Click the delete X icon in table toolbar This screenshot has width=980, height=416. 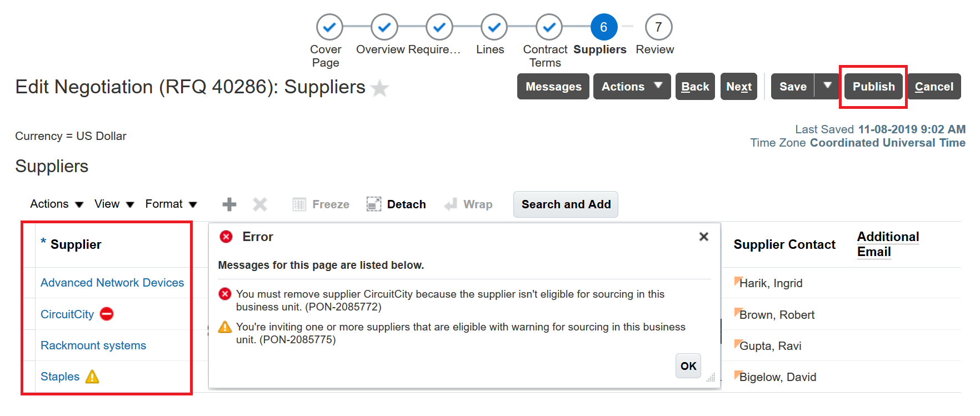[259, 204]
